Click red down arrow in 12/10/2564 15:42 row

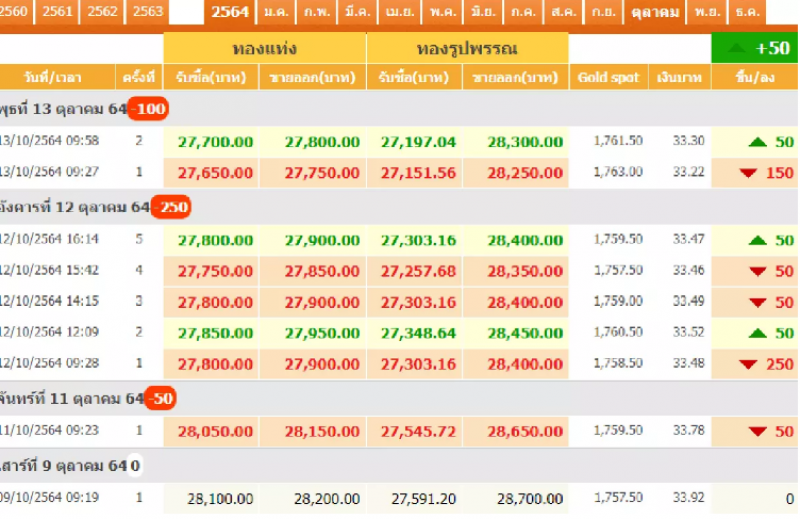pos(758,271)
